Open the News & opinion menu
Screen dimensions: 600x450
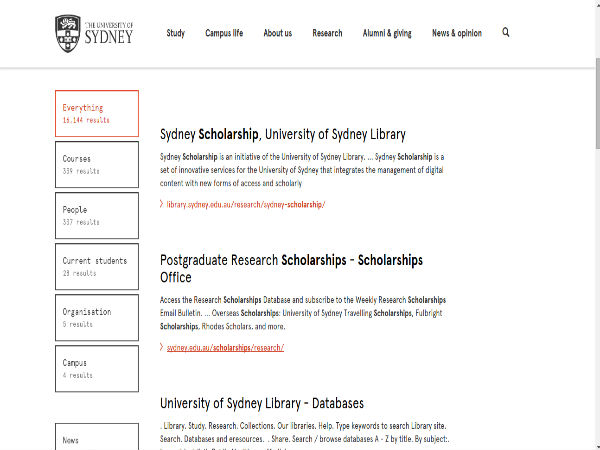pyautogui.click(x=457, y=33)
